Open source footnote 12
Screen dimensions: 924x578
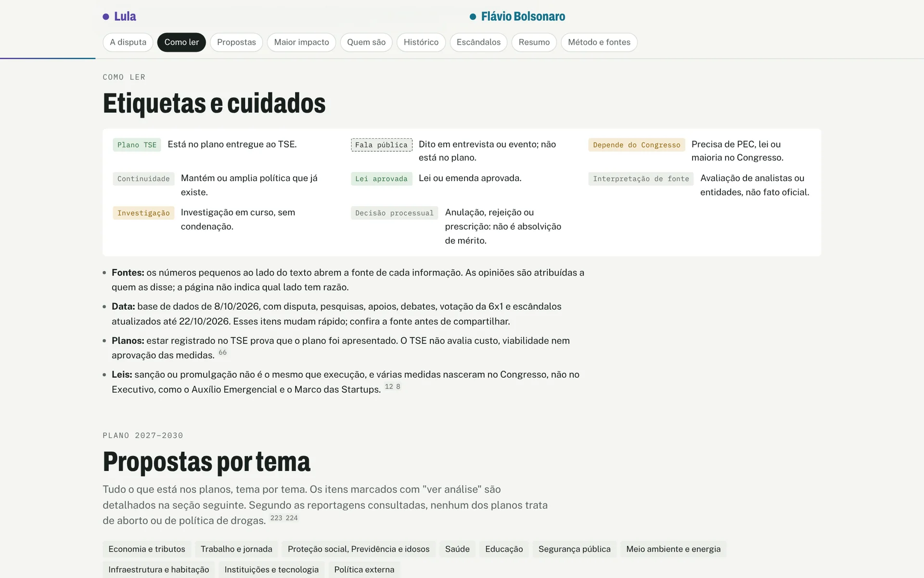(389, 387)
